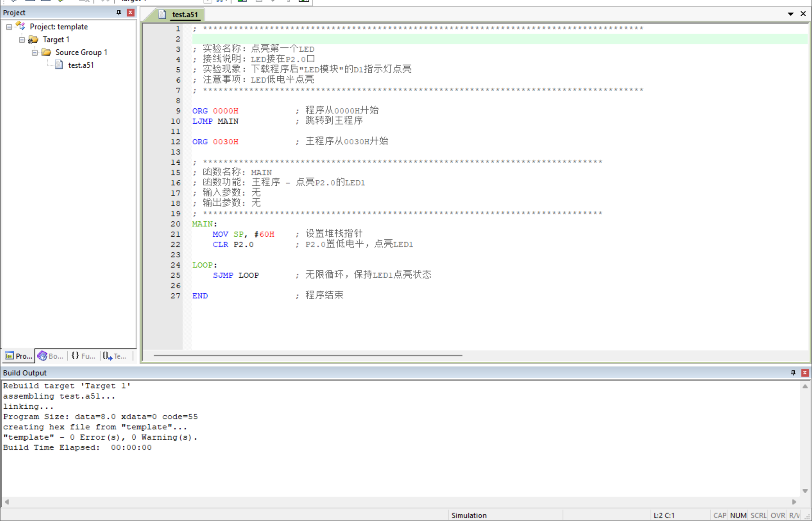Switch to the Books (Bo...) bottom tab

tap(50, 356)
